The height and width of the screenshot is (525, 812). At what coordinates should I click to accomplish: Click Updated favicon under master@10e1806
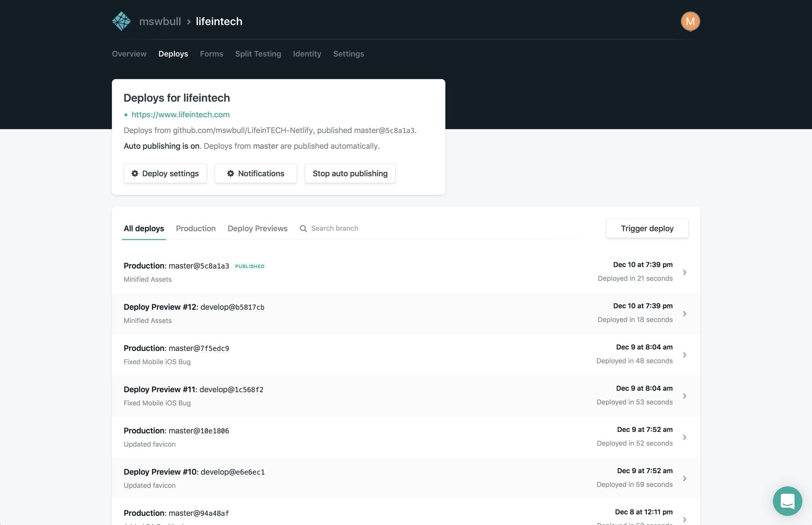(149, 444)
